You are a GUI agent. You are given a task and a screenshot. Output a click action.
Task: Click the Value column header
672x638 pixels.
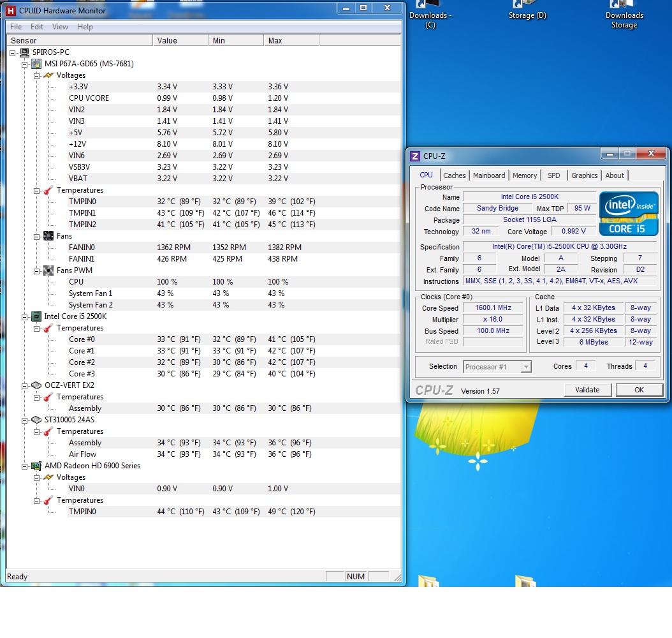pos(180,40)
